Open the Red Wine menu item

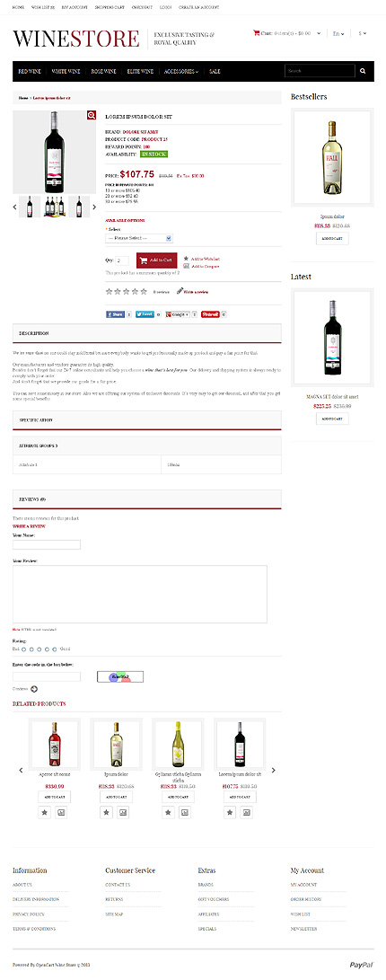point(30,71)
